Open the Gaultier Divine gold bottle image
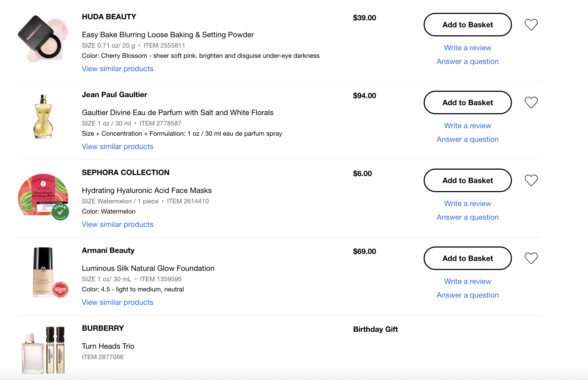Screen dimensions: 588x380 tap(43, 117)
